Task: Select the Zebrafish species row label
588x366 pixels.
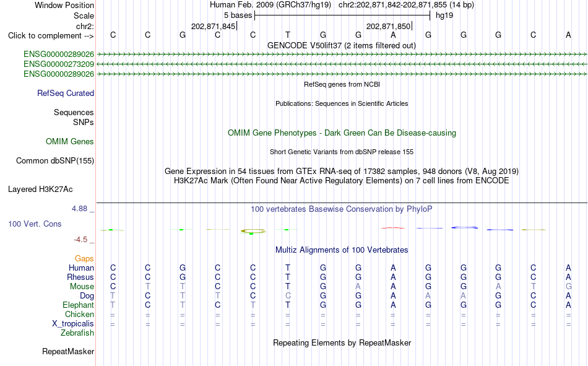Action: tap(77, 333)
